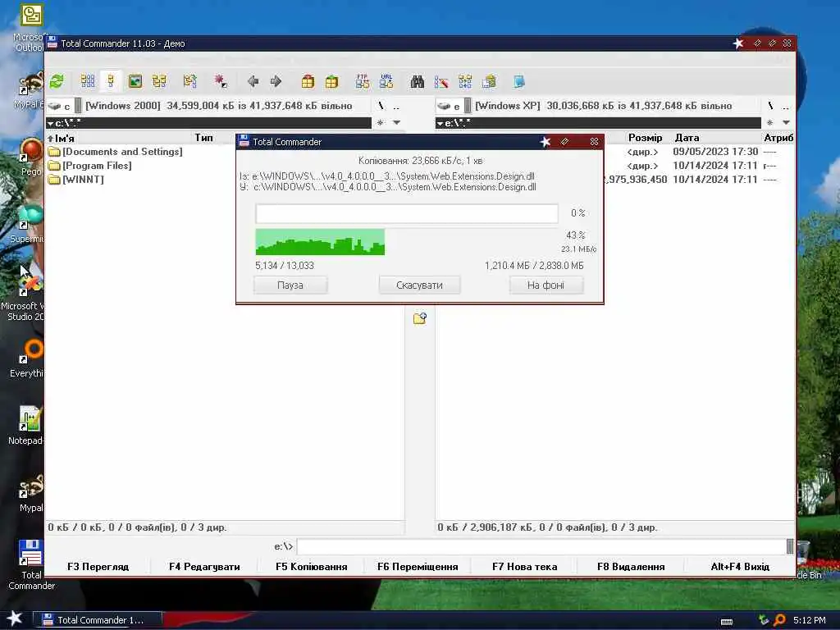
Task: Open right panel directory favorites star
Action: pyautogui.click(x=769, y=123)
